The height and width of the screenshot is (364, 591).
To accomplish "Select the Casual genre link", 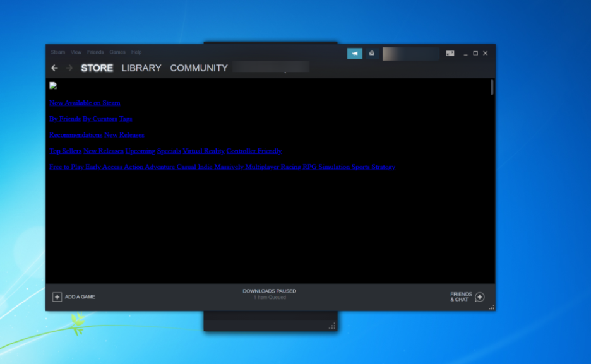I will (186, 167).
